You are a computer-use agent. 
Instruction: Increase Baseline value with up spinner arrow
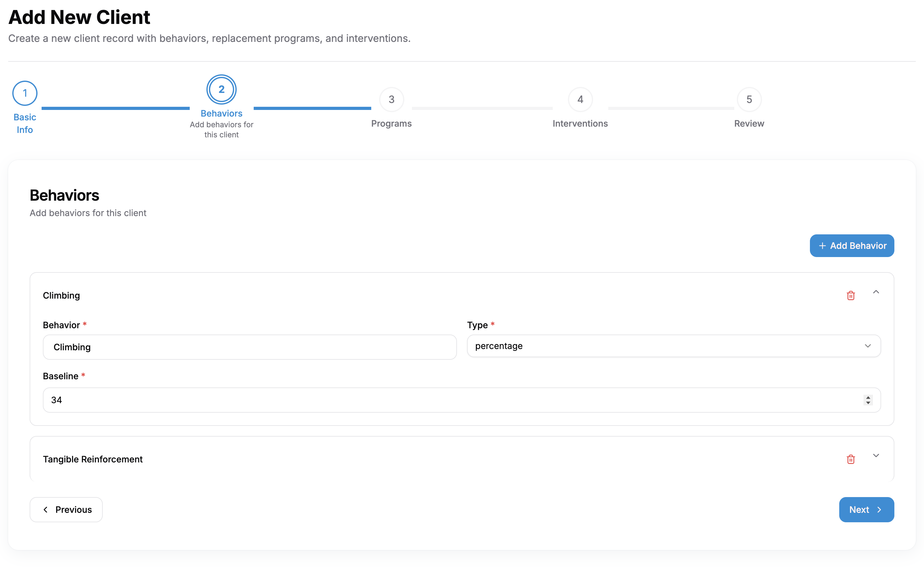868,398
